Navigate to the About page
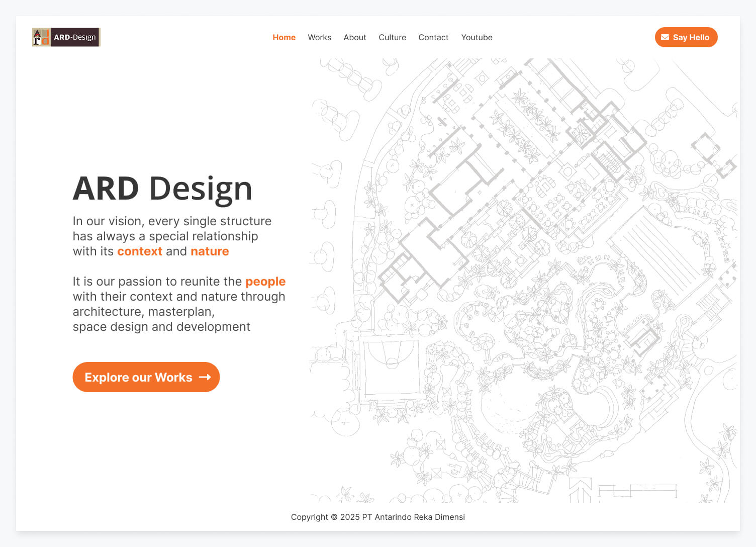756x547 pixels. pyautogui.click(x=355, y=37)
